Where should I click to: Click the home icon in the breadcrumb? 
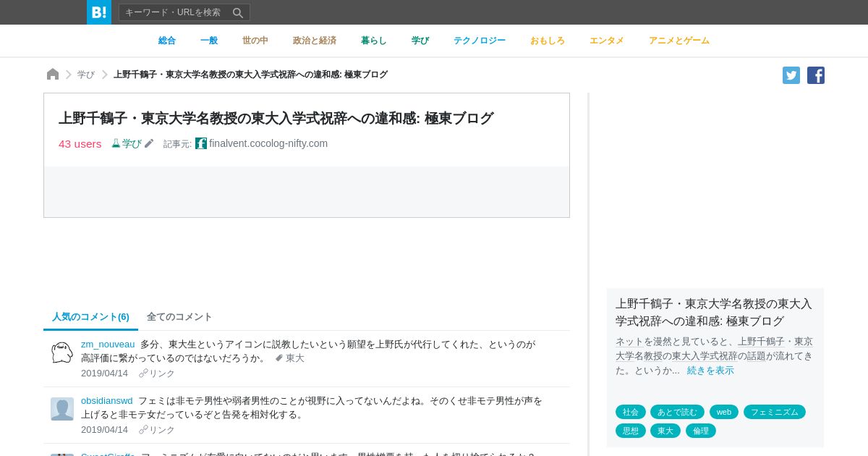point(53,75)
